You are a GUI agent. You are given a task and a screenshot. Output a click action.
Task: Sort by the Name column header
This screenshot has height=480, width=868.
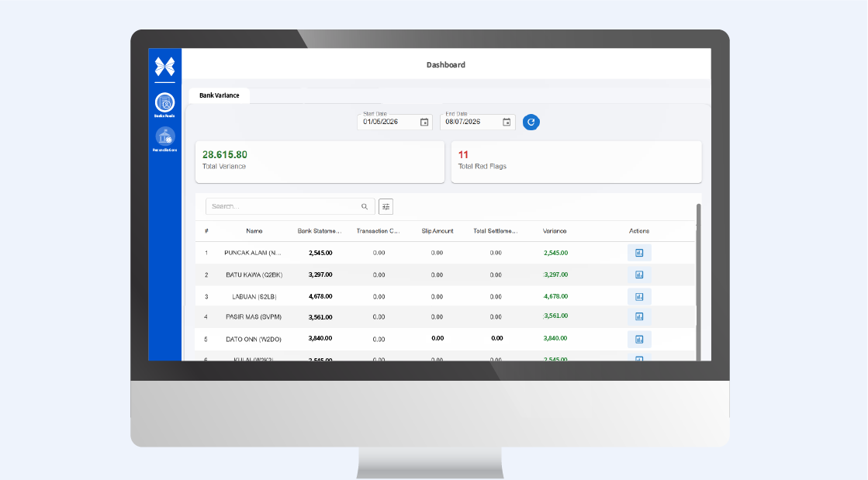pyautogui.click(x=254, y=231)
